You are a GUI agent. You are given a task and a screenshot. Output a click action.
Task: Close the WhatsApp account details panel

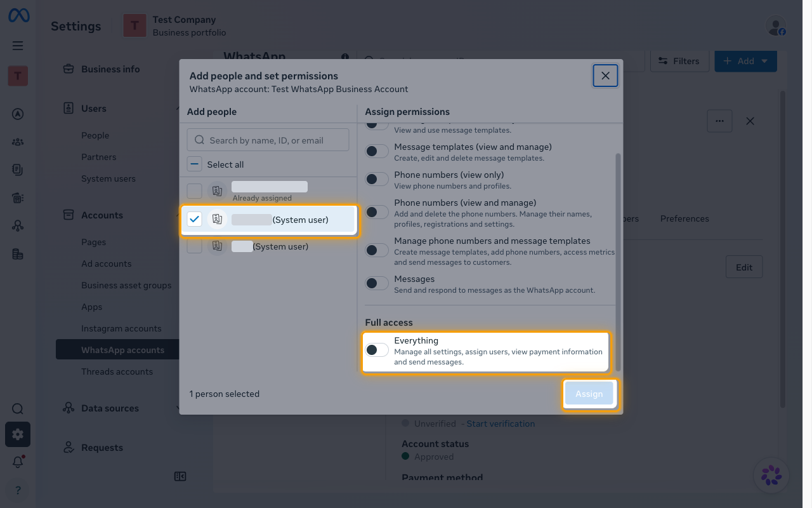[750, 121]
